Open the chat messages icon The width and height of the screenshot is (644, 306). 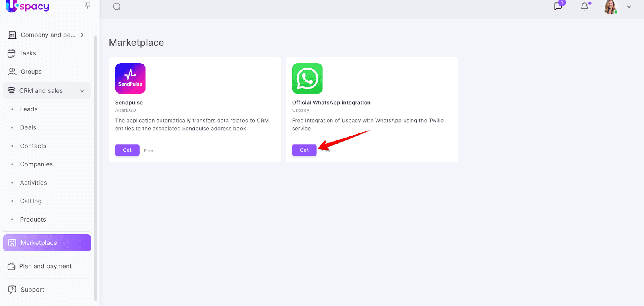tap(558, 6)
